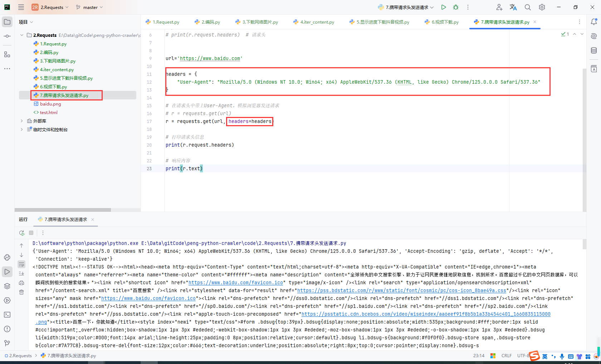
Task: Change CRLF line separator setting
Action: coord(507,356)
